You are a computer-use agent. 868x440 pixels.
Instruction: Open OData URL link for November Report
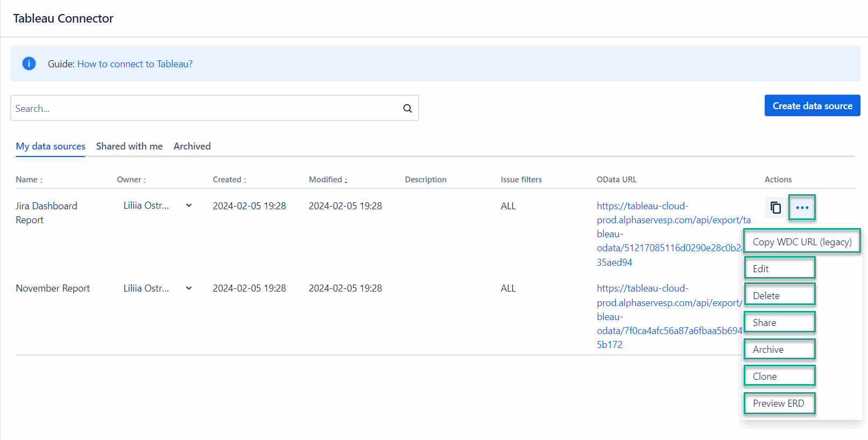(x=669, y=316)
